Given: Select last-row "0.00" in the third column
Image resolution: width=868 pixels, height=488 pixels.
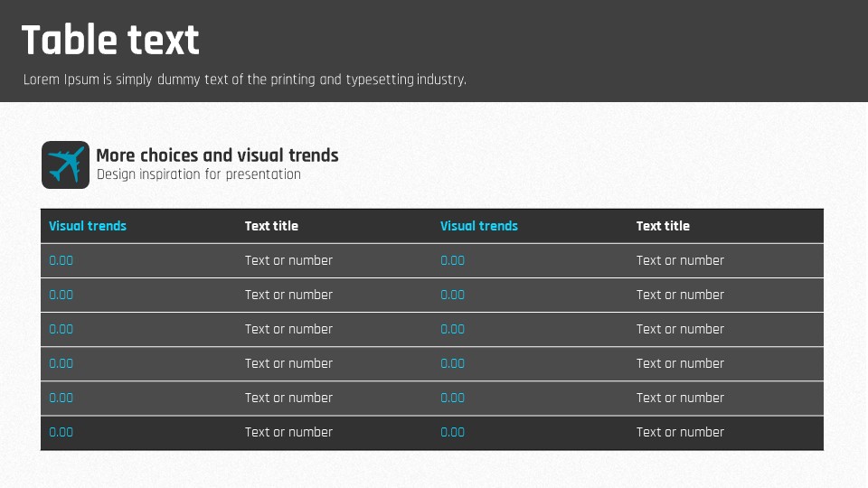Looking at the screenshot, I should (453, 432).
